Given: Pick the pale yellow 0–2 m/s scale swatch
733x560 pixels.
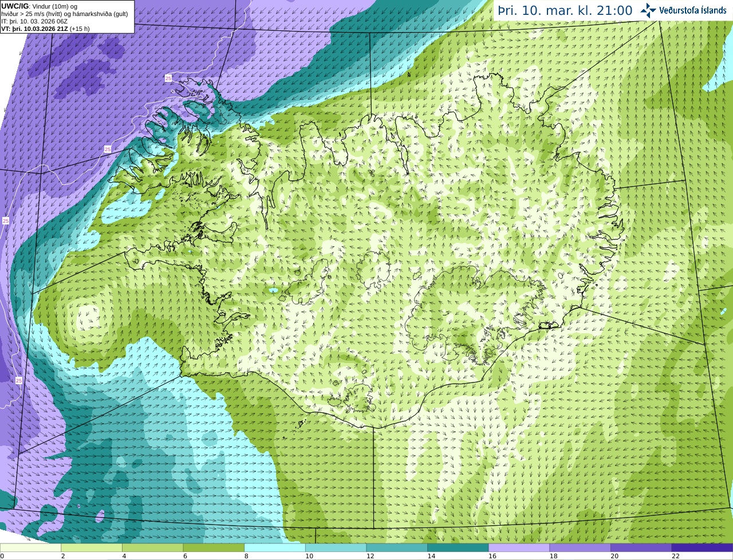Looking at the screenshot, I should click(30, 547).
